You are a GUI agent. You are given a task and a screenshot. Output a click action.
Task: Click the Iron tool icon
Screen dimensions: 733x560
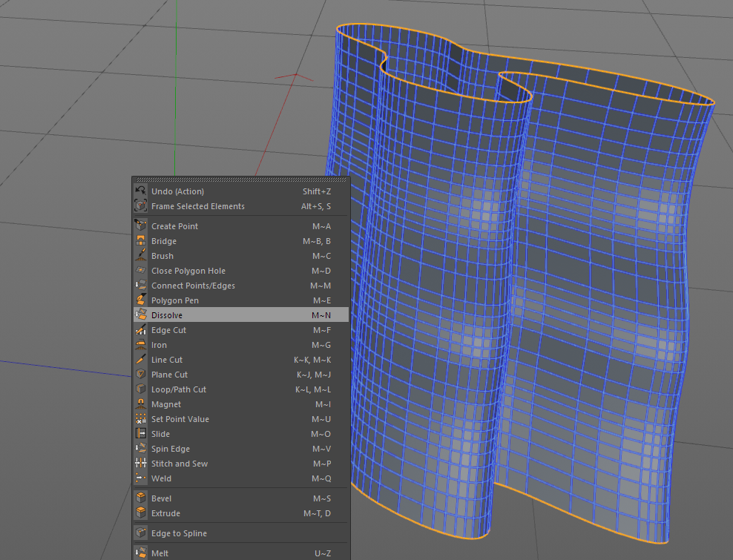pyautogui.click(x=141, y=344)
